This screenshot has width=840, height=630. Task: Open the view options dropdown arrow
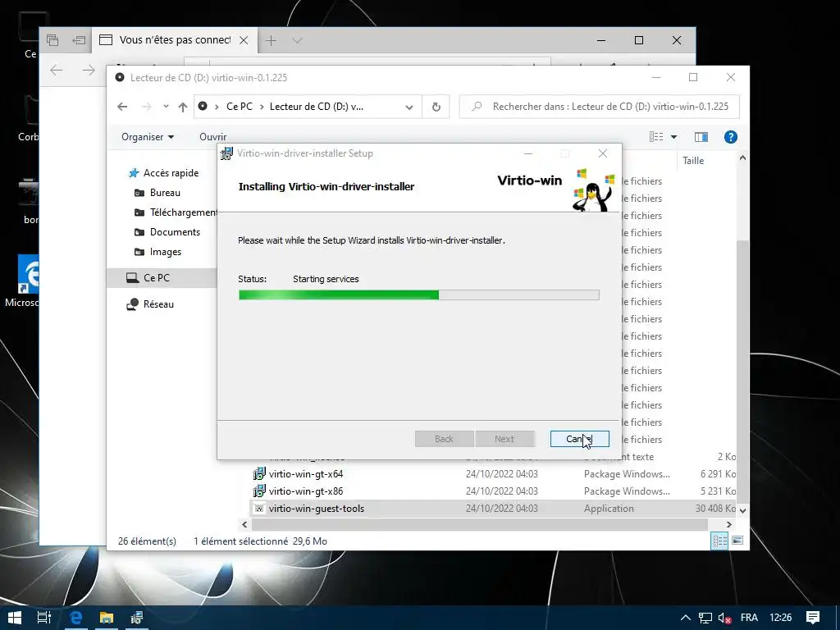[674, 137]
